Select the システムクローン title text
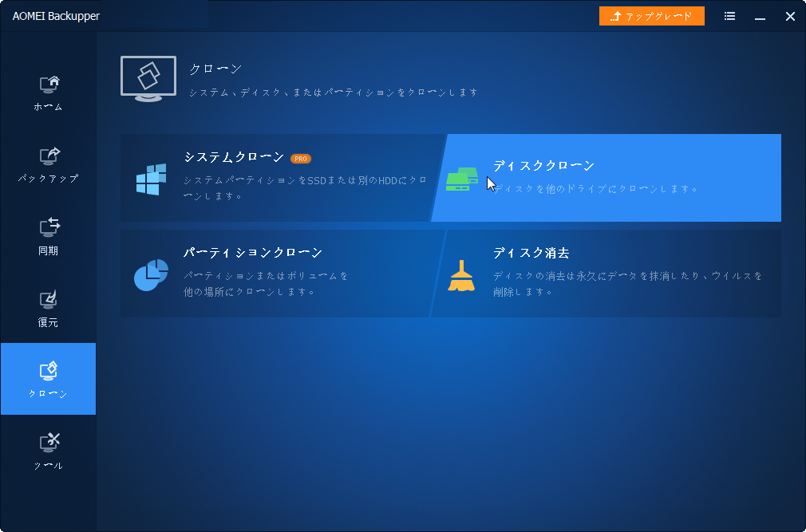The height and width of the screenshot is (532, 806). pos(235,157)
